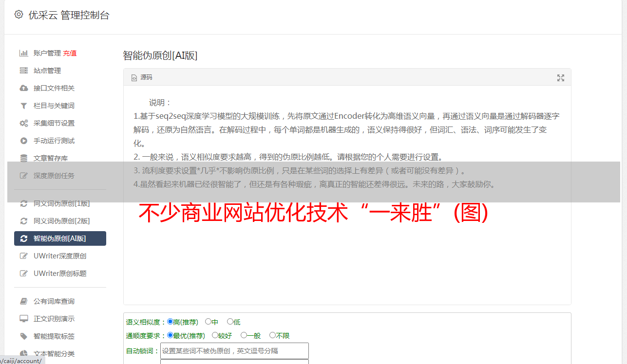
Task: Click the bar chart icon for 账户管理
Action: click(x=23, y=53)
